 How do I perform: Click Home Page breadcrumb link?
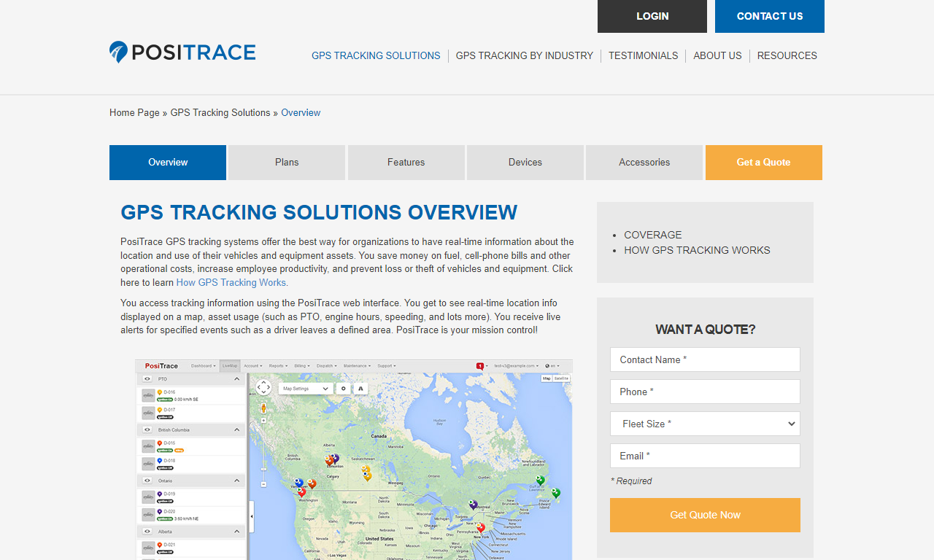tap(134, 113)
